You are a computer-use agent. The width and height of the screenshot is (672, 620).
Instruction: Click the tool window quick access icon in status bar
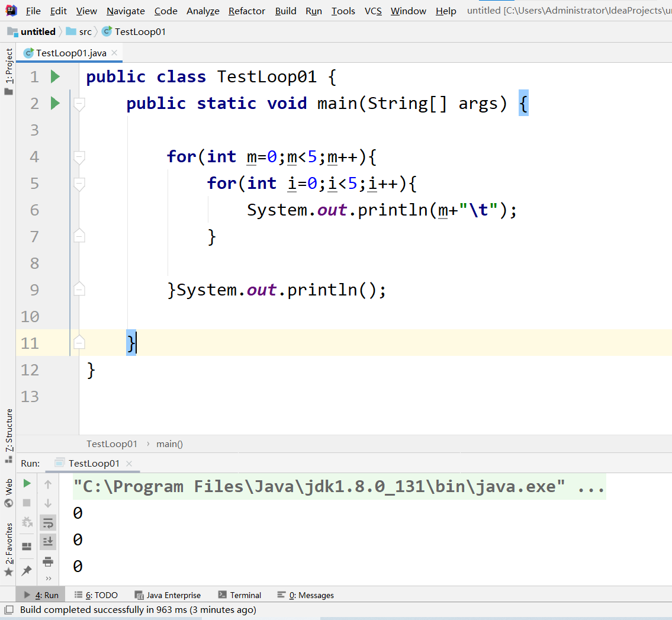point(8,610)
